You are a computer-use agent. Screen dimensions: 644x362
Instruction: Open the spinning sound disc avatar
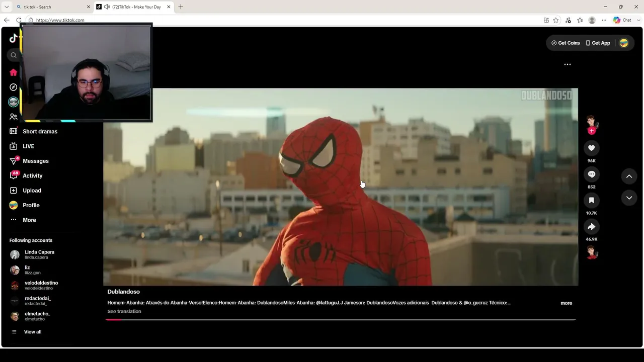(x=592, y=252)
